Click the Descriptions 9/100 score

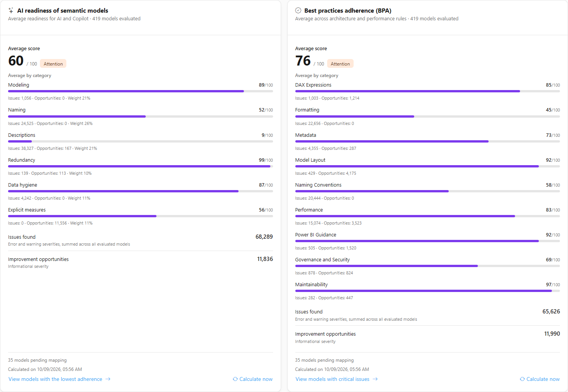267,135
